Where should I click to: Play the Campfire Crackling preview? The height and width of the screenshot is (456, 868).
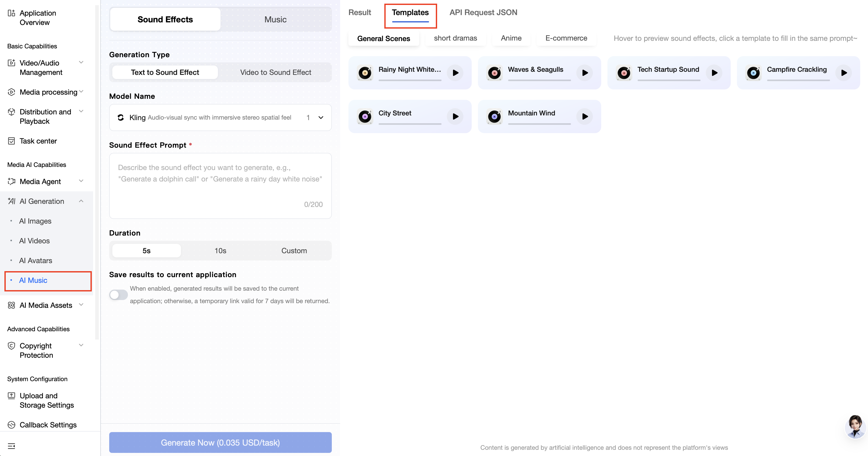[x=843, y=73]
